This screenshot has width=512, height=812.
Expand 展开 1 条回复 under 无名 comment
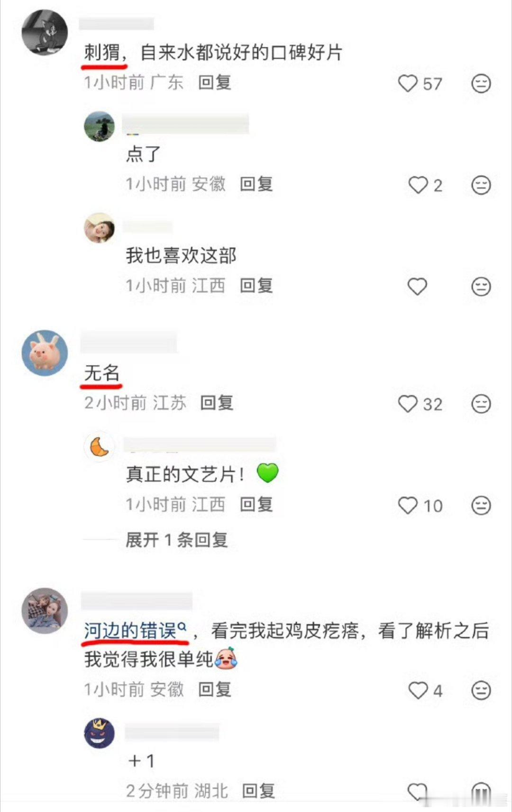click(x=176, y=540)
